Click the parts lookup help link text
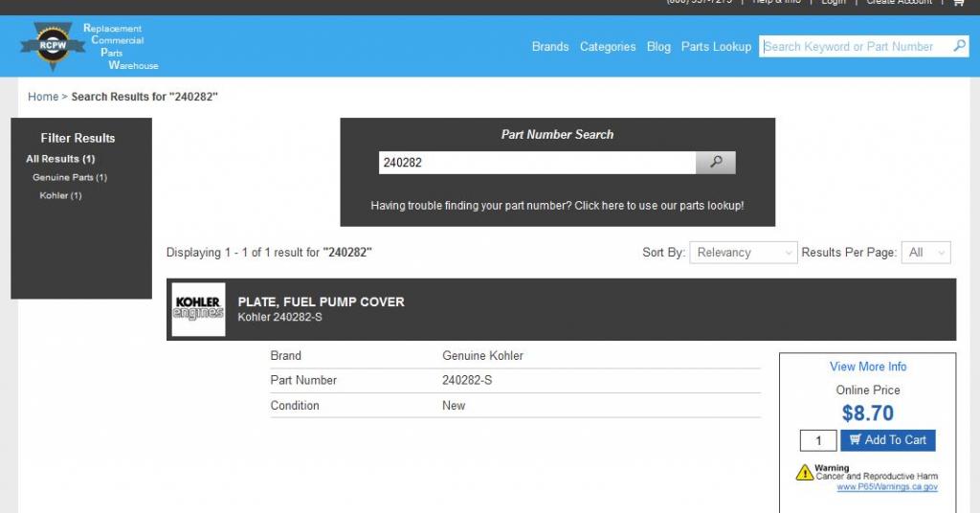 click(557, 206)
